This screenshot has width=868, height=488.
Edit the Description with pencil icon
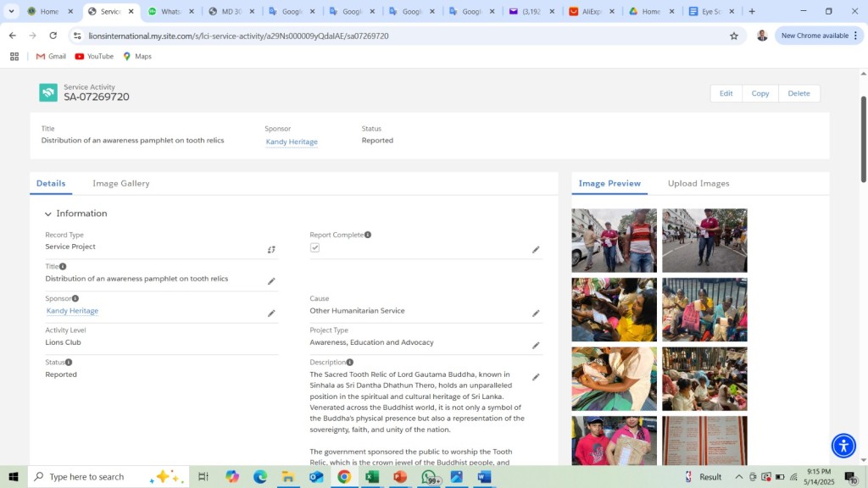pyautogui.click(x=536, y=377)
